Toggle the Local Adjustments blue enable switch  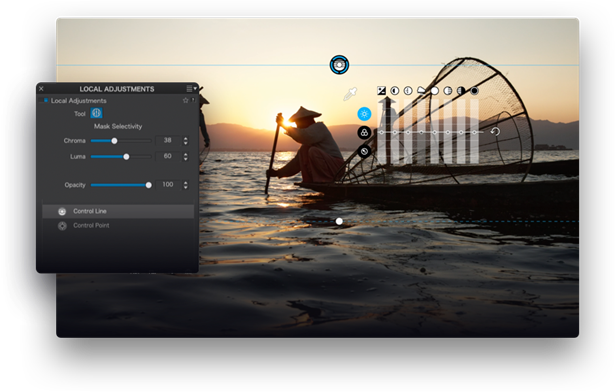point(46,100)
